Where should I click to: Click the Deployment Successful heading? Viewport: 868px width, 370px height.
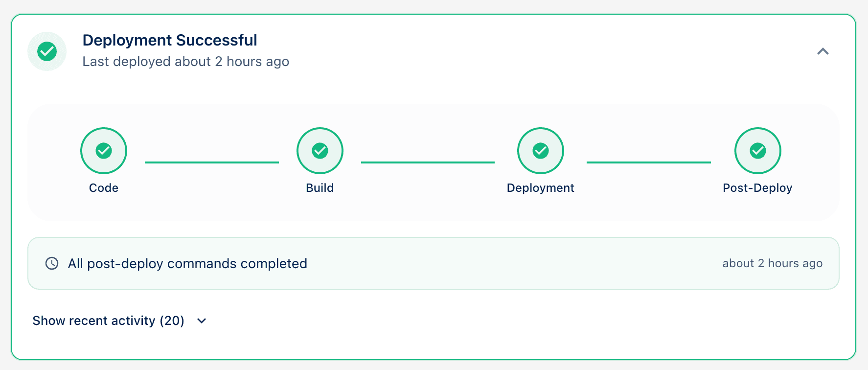tap(170, 40)
